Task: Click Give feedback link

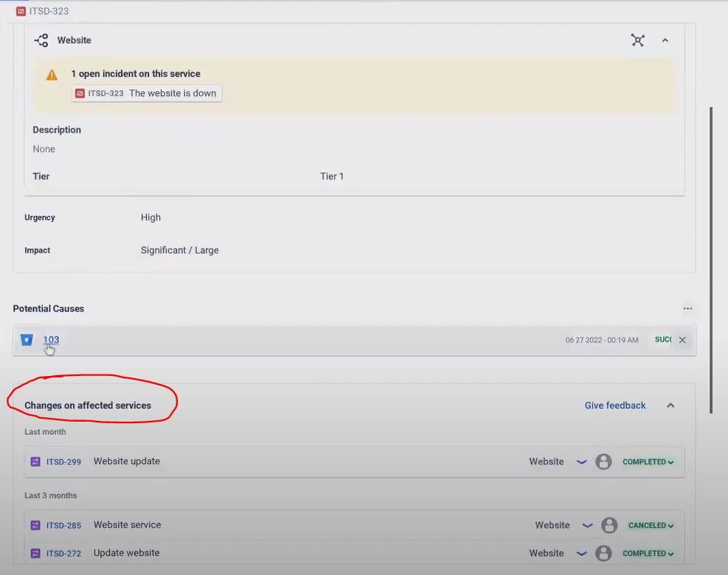Action: 615,405
